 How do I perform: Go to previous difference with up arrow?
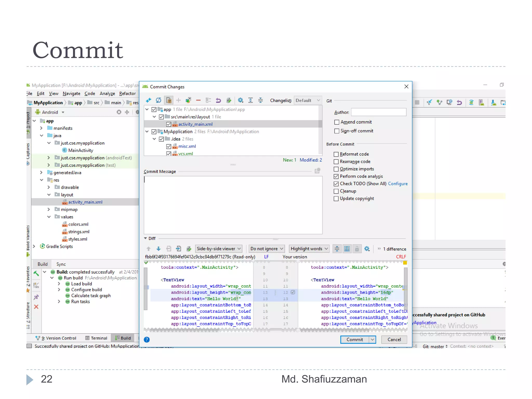click(149, 249)
